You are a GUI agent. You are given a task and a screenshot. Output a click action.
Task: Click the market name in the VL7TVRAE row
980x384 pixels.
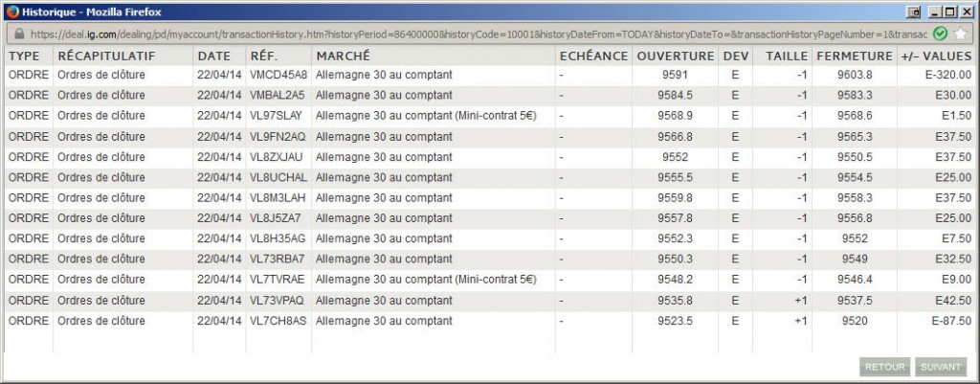click(426, 280)
